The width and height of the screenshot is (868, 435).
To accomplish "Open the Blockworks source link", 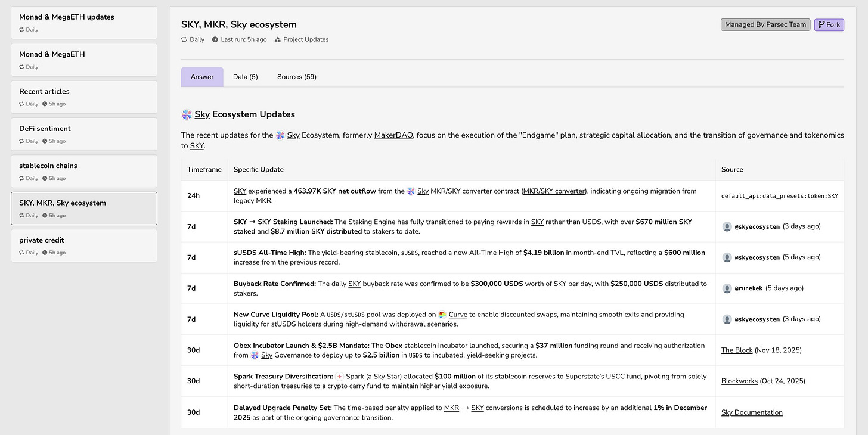I will click(x=740, y=381).
